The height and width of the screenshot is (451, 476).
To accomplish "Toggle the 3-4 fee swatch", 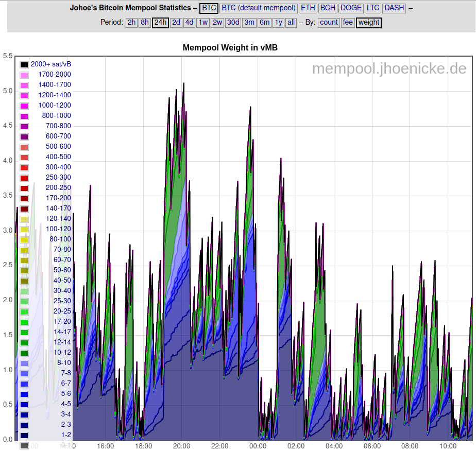I will 24,415.
